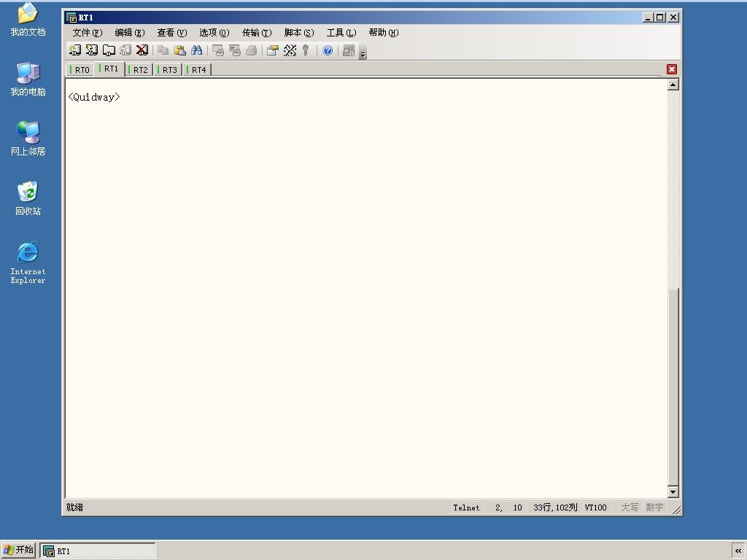Open the 脚本(S) menu
The image size is (747, 560).
tap(299, 32)
